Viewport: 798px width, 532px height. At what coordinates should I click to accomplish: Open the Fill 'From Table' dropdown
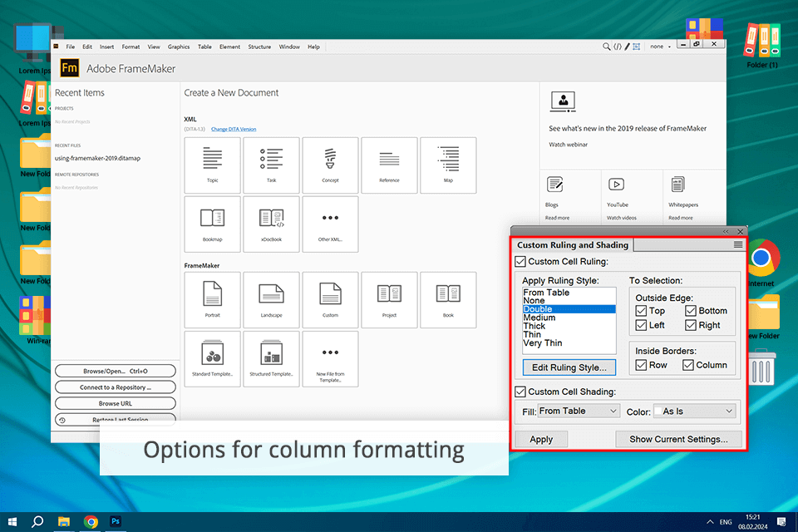click(x=579, y=411)
